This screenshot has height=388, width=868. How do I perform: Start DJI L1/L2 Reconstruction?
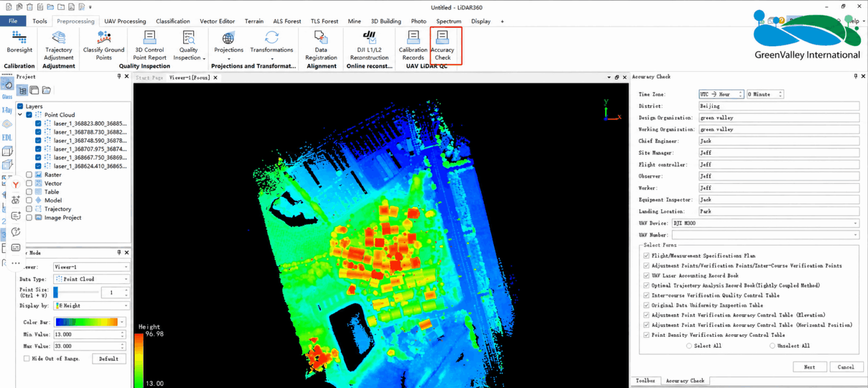pyautogui.click(x=370, y=46)
